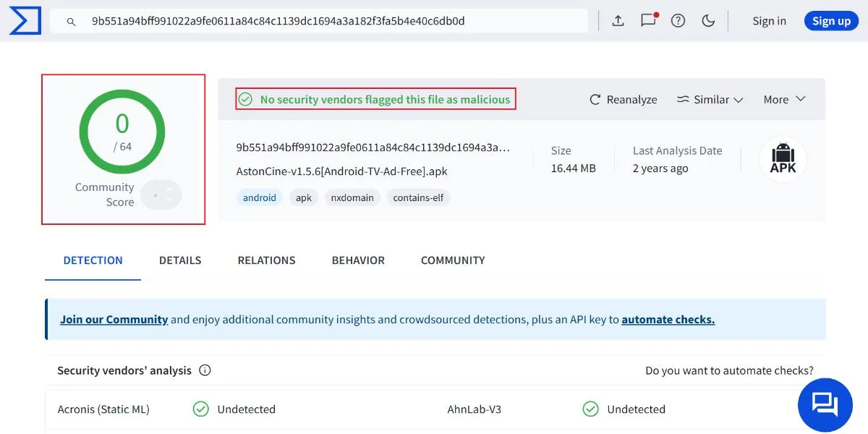Follow the Sign in link
868x434 pixels.
pos(769,21)
